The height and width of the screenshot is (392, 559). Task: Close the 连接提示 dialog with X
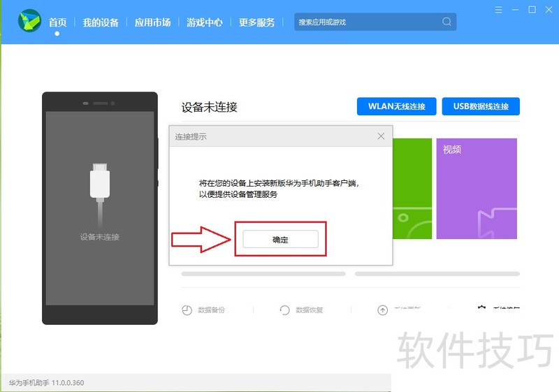coord(381,136)
